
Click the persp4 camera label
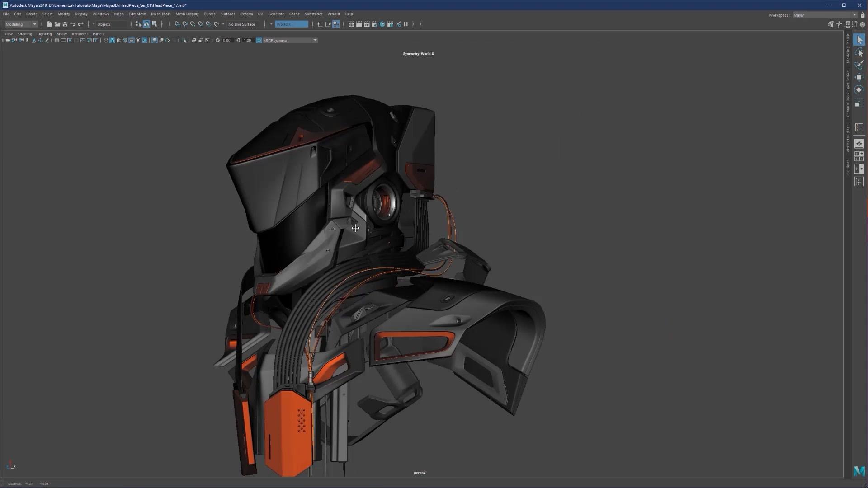(420, 473)
